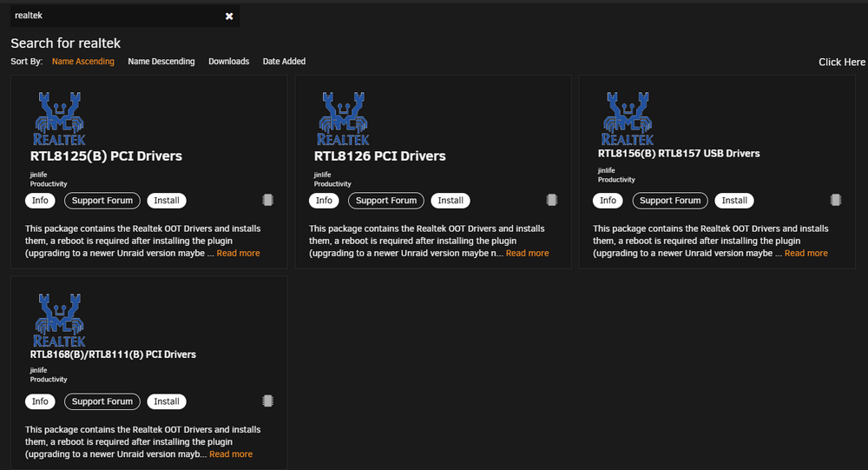This screenshot has height=470, width=868.
Task: Open Support Forum for RTL8125(B) PCI Drivers
Action: pyautogui.click(x=102, y=201)
